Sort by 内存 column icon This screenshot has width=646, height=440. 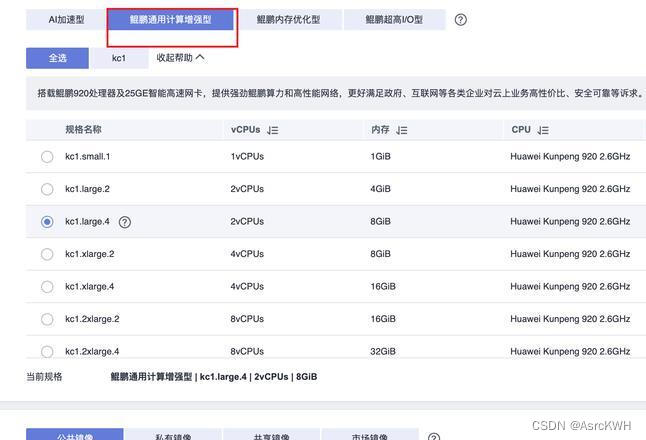[x=402, y=131]
